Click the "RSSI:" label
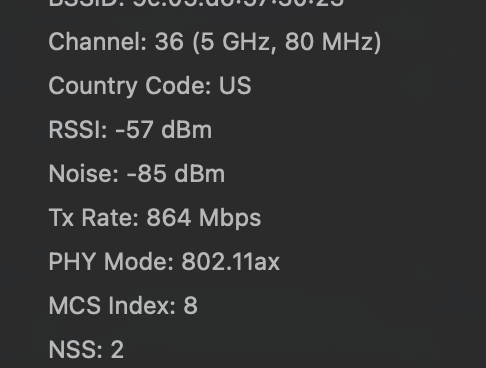This screenshot has height=368, width=486. (x=78, y=130)
